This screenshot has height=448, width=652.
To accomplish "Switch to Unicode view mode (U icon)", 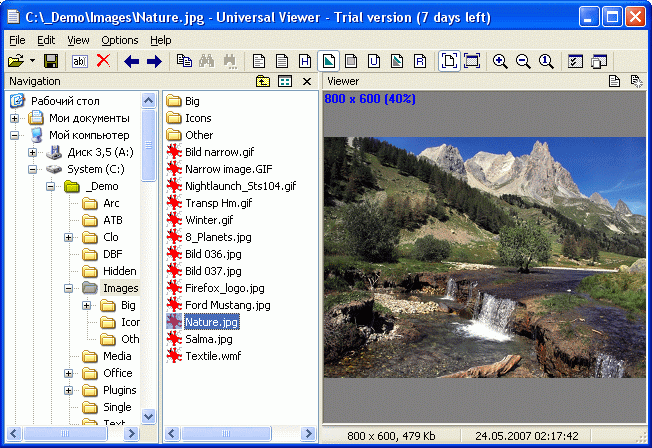I will (374, 61).
